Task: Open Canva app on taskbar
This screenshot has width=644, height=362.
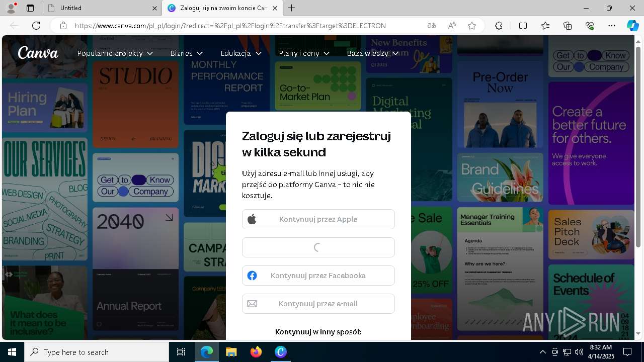Action: click(x=281, y=352)
